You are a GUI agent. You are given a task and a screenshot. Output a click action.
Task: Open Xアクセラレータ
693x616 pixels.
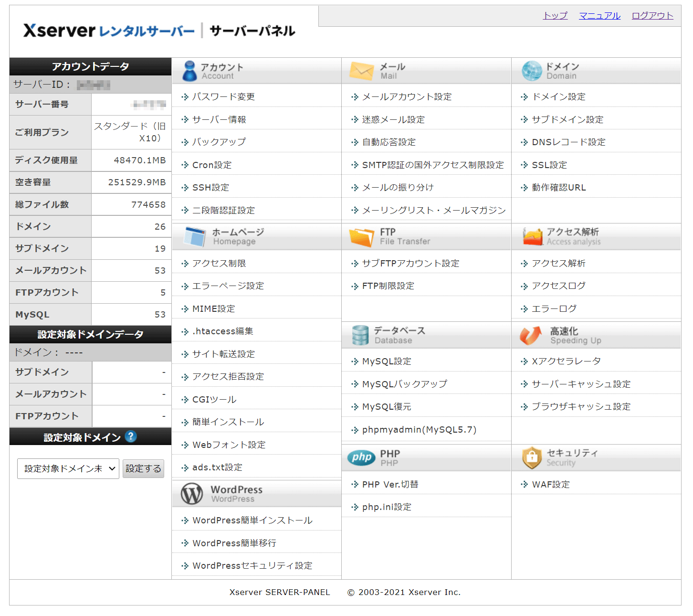click(567, 361)
